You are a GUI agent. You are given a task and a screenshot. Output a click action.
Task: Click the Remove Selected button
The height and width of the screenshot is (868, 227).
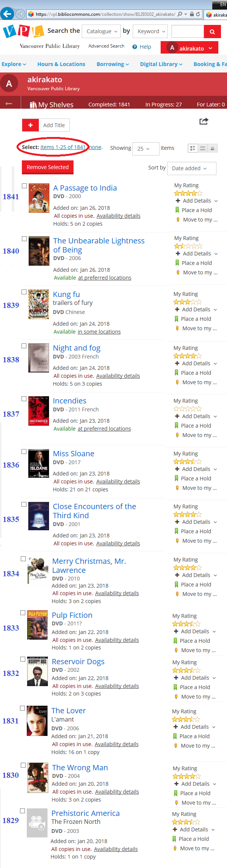[48, 167]
